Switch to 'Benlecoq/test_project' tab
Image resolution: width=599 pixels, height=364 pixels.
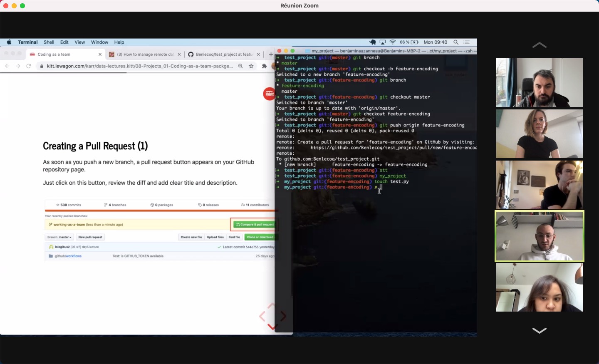[x=224, y=54]
